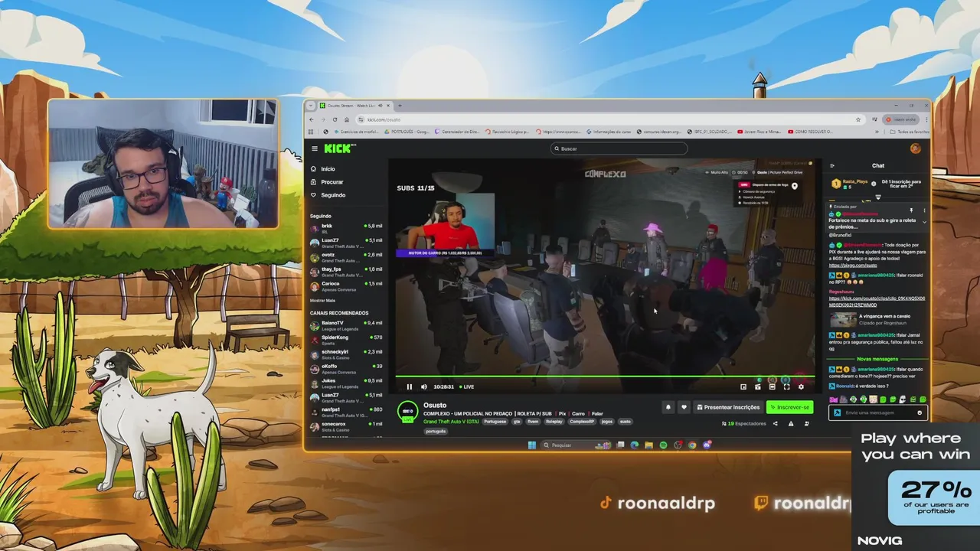This screenshot has height=551, width=980.
Task: Share the stream via share icon
Action: point(775,423)
